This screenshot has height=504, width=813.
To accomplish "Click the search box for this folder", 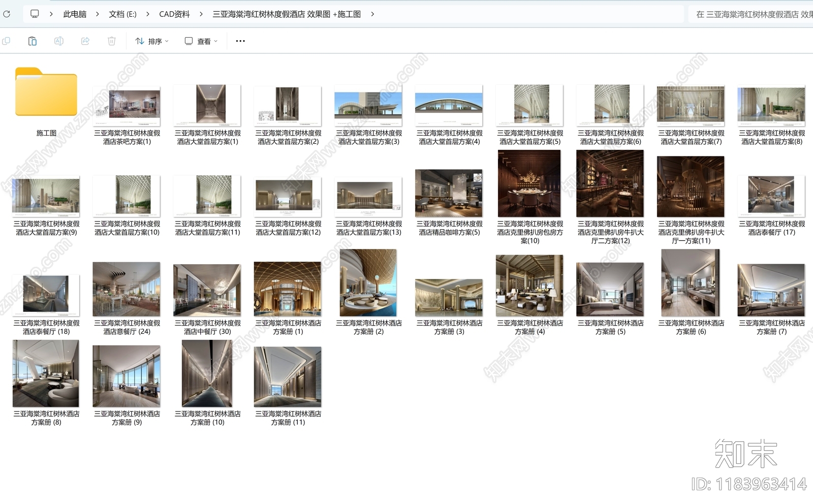I will click(751, 14).
